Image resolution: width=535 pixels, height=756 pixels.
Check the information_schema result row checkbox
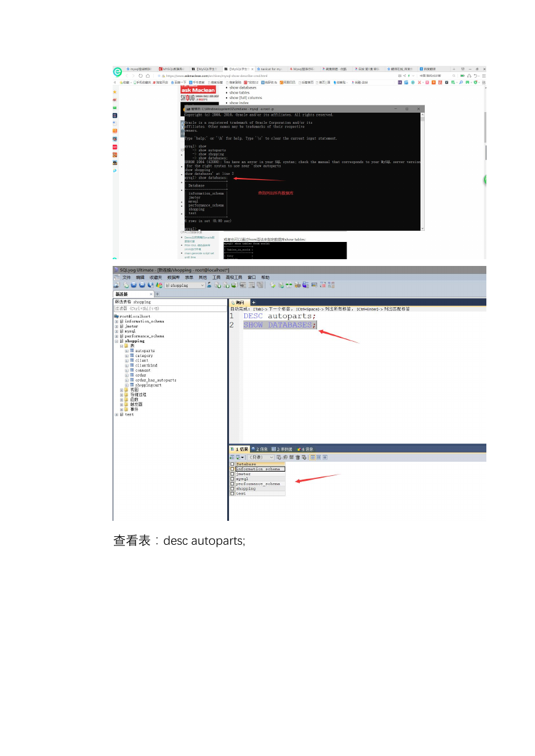tap(232, 469)
